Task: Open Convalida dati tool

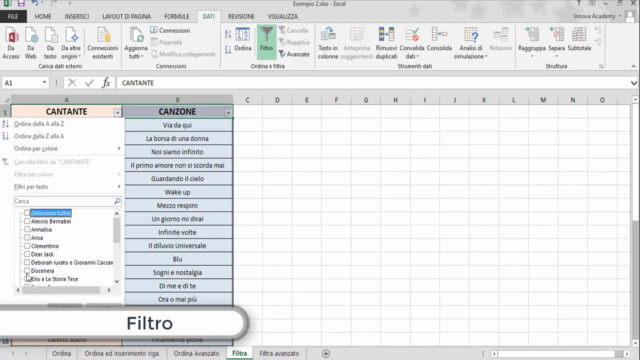Action: point(412,43)
